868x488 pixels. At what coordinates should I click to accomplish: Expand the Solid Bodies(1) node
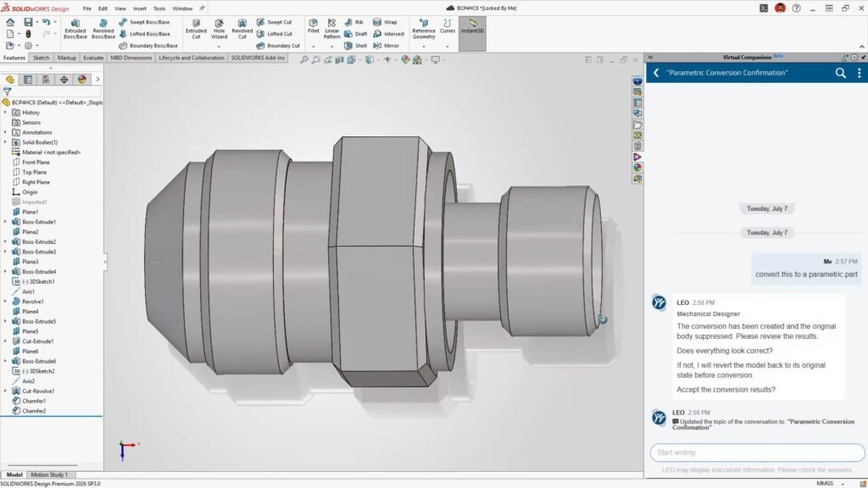(x=6, y=142)
